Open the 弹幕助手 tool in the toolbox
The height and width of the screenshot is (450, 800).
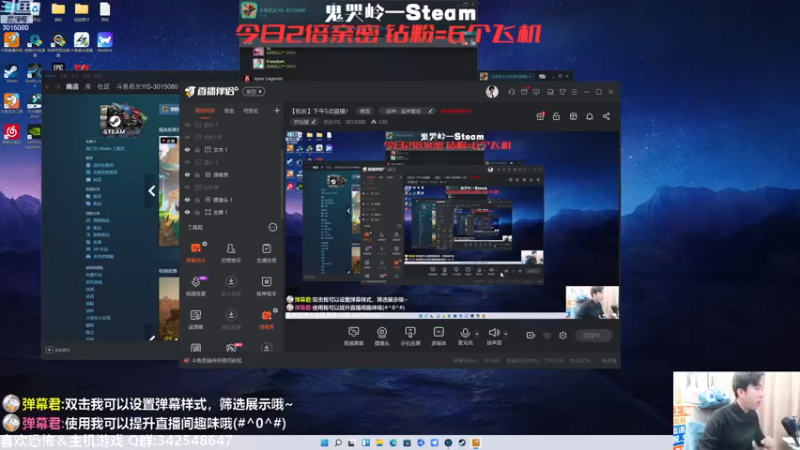point(196,252)
